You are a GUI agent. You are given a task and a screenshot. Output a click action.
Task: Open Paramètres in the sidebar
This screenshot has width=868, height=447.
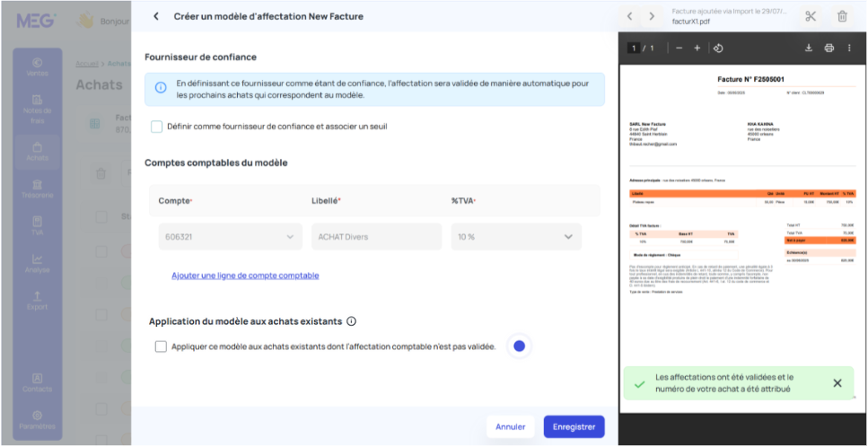click(37, 420)
